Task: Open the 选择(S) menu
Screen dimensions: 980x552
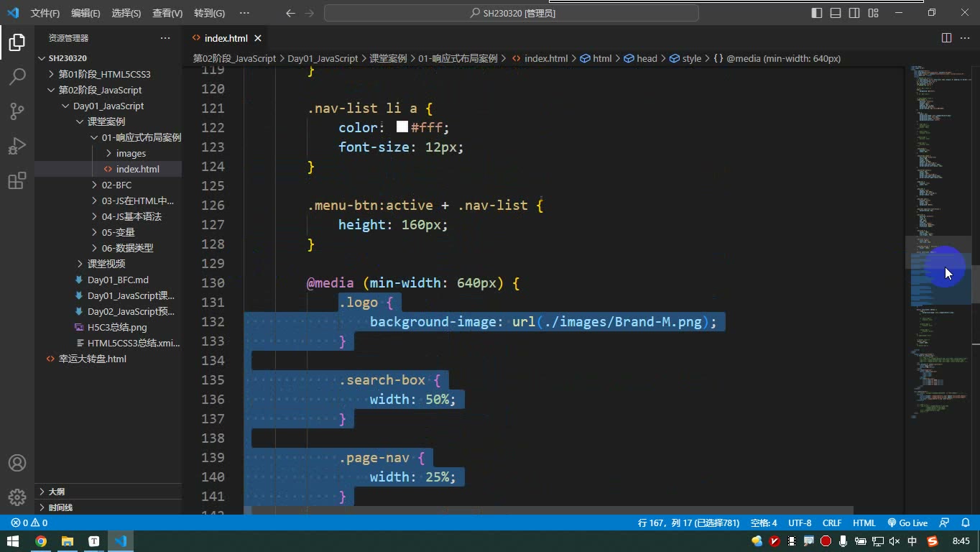Action: pos(126,13)
